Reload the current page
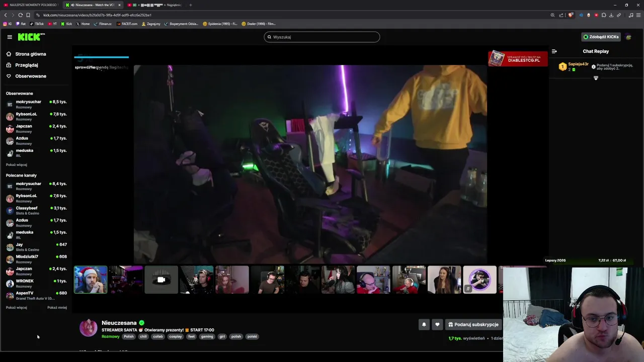This screenshot has width=644, height=362. pos(20,15)
